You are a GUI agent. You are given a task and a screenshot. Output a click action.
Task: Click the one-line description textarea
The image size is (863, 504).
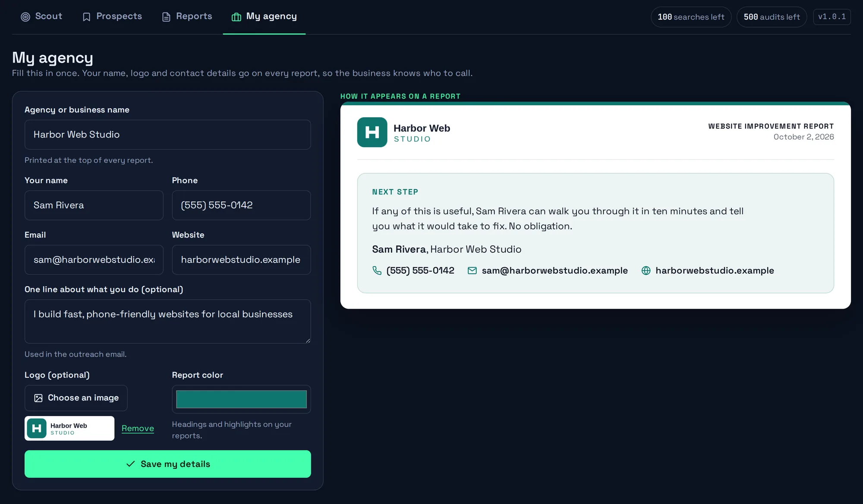tap(167, 321)
